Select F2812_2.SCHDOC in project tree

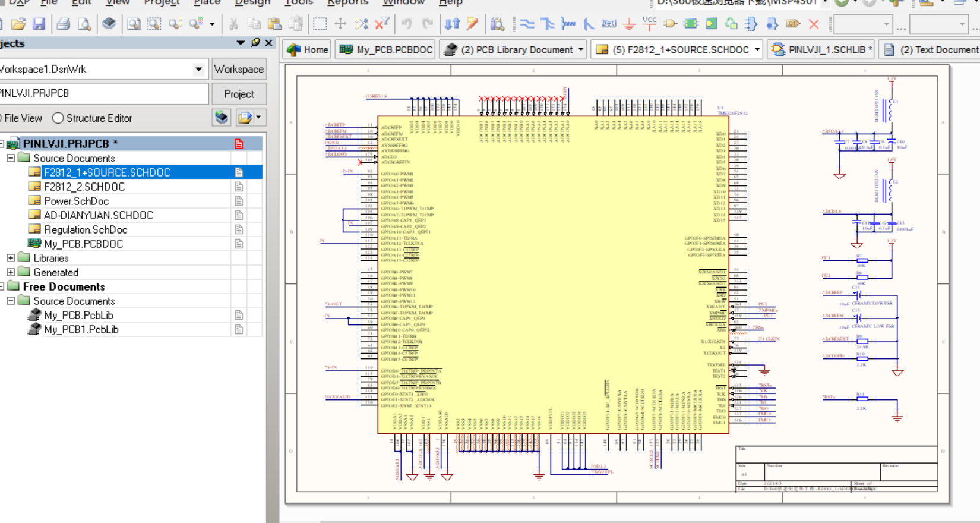click(x=84, y=187)
